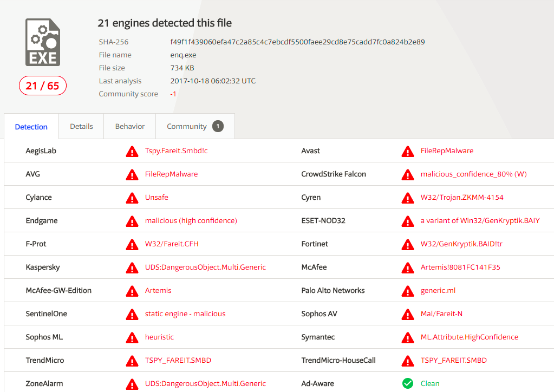Click the 21/65 detection score badge
554x392 pixels.
coord(42,85)
